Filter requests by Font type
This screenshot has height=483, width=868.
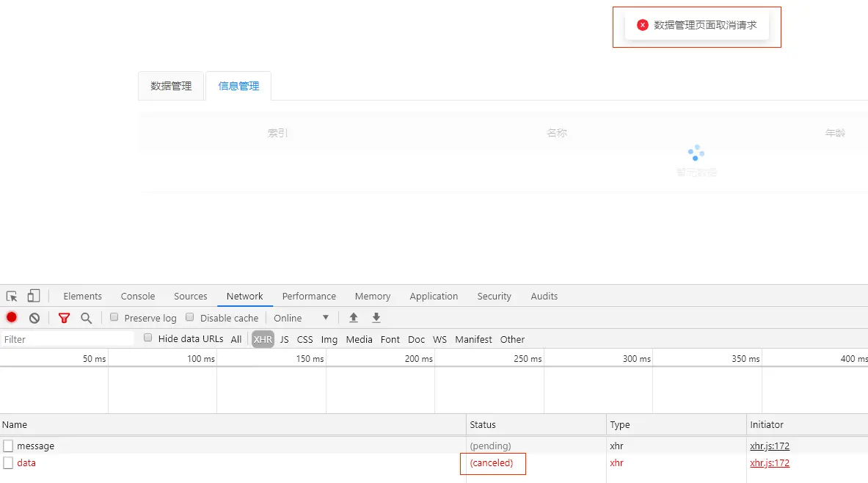[390, 340]
